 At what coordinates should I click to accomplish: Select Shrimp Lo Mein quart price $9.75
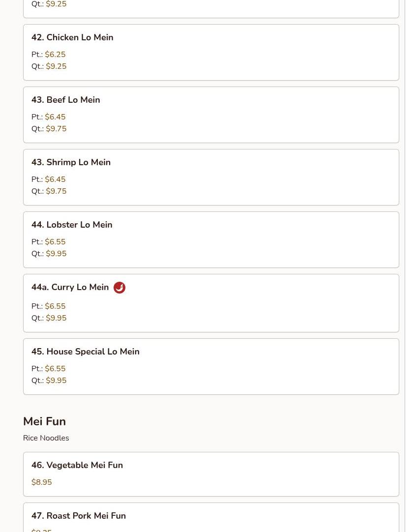(x=56, y=191)
